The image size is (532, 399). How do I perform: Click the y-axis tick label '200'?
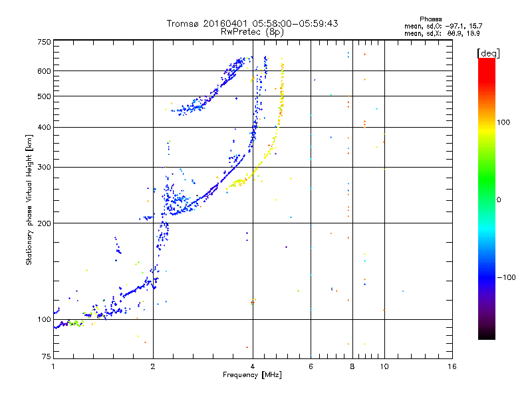(44, 223)
